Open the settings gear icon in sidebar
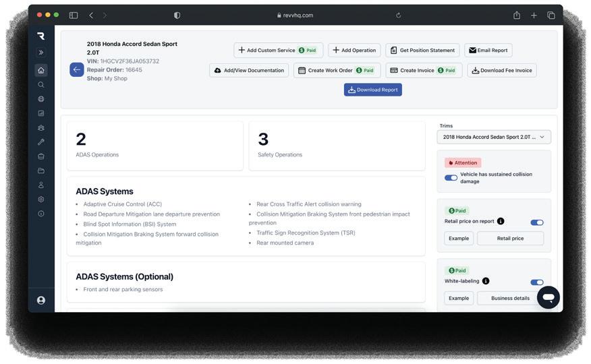 (x=41, y=199)
